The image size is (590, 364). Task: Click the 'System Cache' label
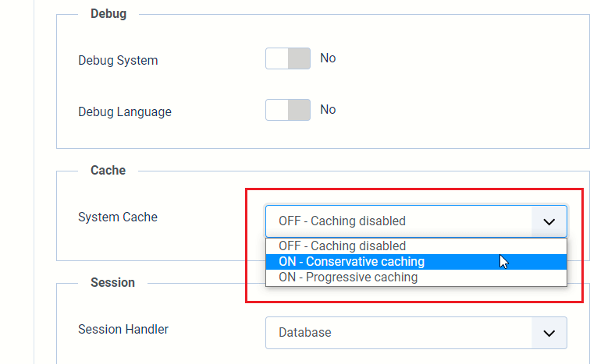tap(118, 217)
